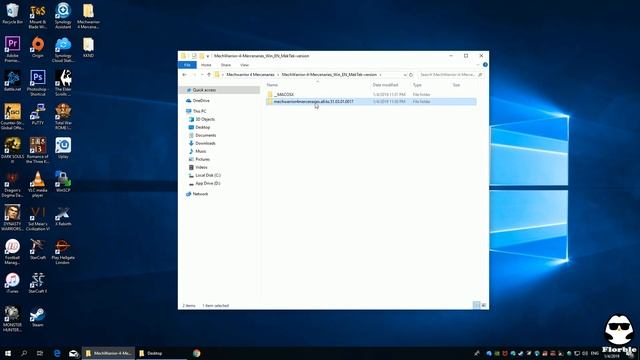
Task: Click the Explorer search field
Action: [x=451, y=75]
